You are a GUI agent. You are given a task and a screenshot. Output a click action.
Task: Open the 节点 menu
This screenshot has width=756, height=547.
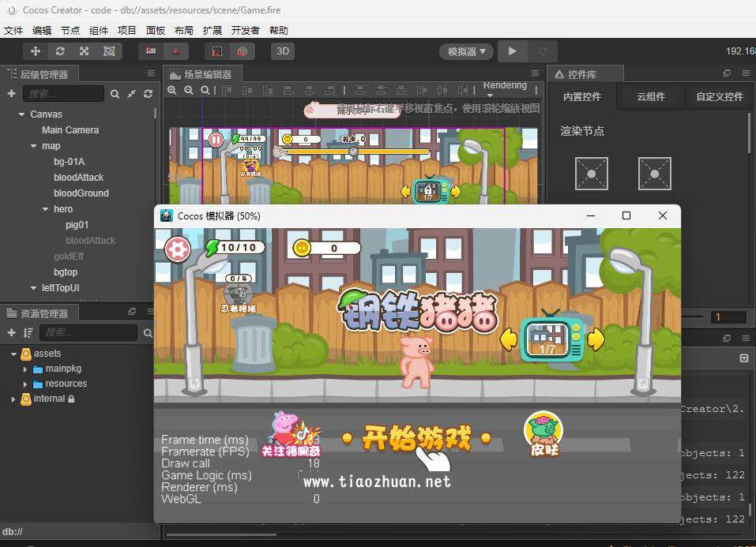(x=70, y=30)
